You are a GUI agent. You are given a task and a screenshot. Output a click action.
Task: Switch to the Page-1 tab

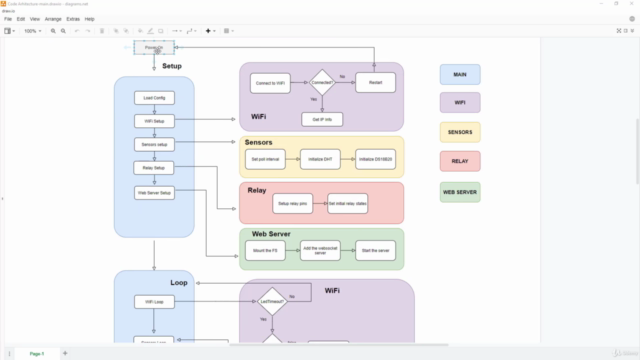tap(37, 354)
